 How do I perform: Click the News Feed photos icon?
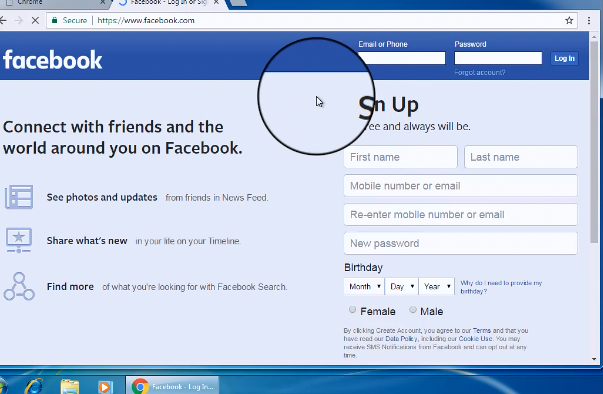tap(19, 197)
